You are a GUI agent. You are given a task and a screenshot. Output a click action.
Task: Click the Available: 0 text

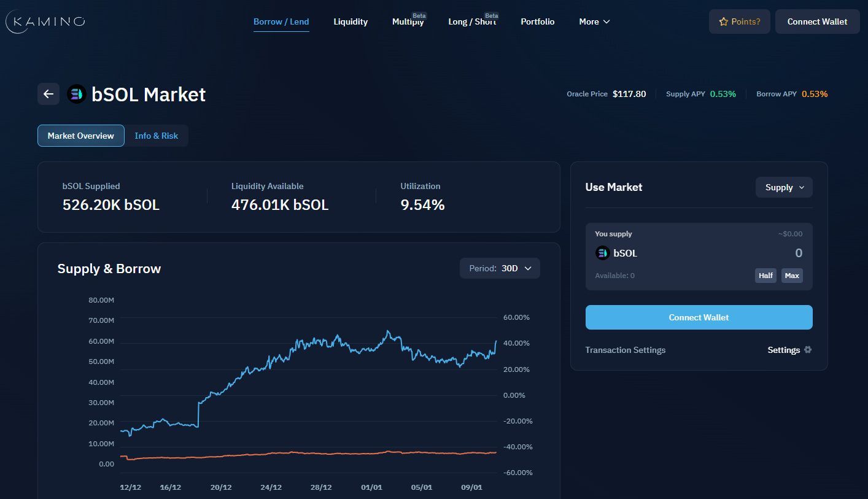(x=615, y=276)
